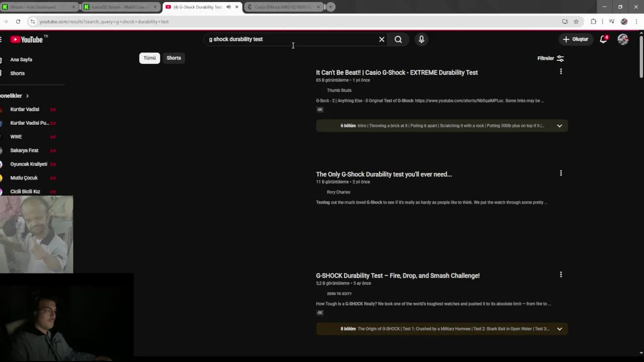
Task: Select the Shorts filter chip
Action: (x=174, y=58)
